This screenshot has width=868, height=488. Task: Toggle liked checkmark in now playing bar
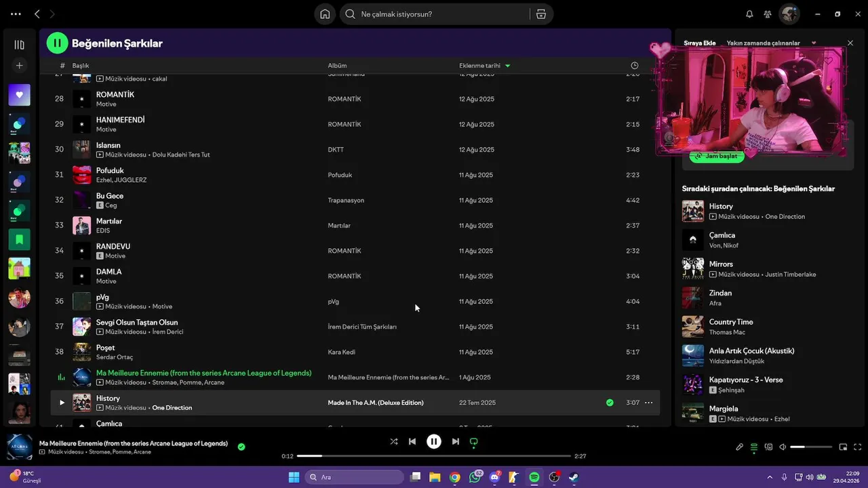click(241, 447)
